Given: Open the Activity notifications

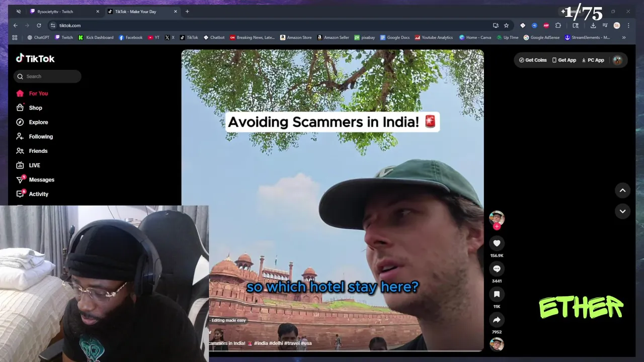Looking at the screenshot, I should [32, 194].
